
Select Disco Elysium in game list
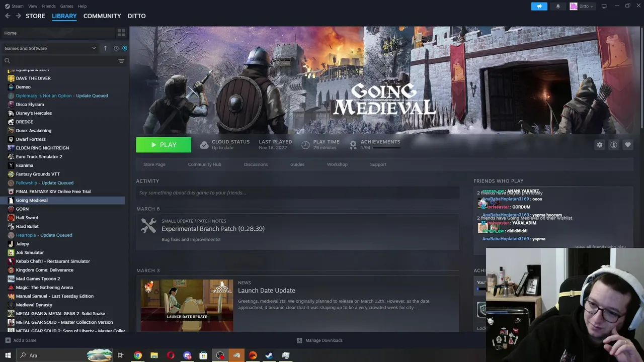pyautogui.click(x=30, y=105)
